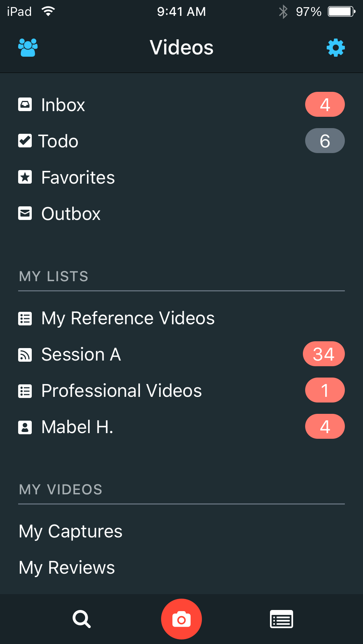Open the Inbox folder

click(63, 105)
